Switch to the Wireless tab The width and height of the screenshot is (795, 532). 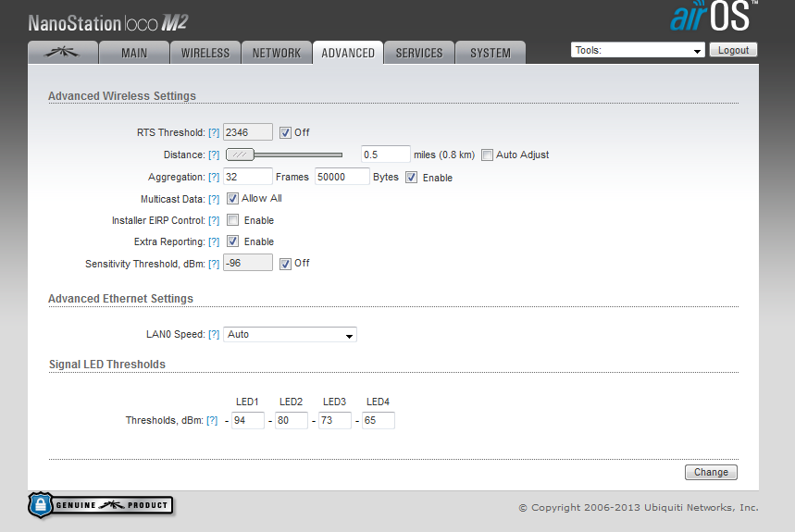(x=205, y=53)
